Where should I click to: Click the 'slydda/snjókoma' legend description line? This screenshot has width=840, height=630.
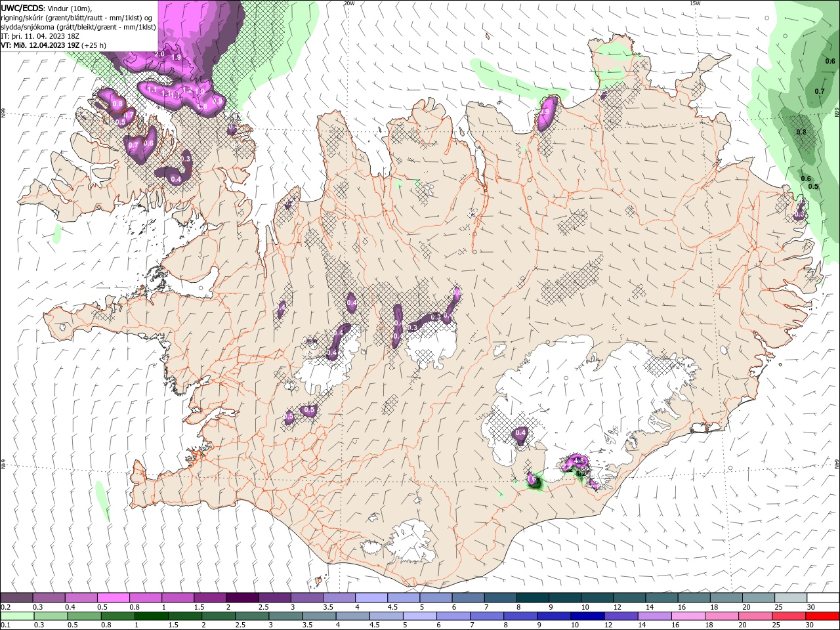coord(78,27)
